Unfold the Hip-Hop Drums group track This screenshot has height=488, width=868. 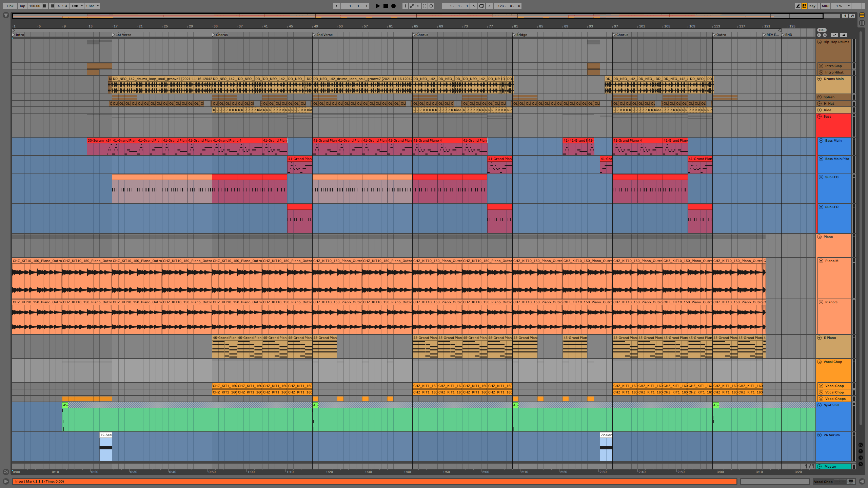tap(820, 42)
